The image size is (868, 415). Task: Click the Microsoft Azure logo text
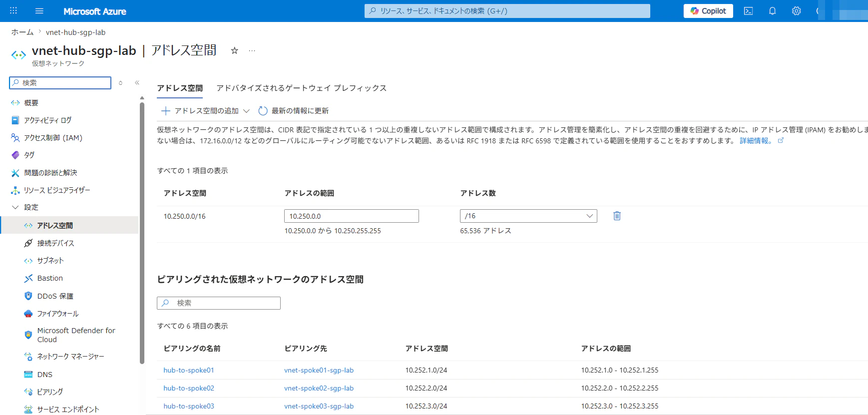[x=95, y=11]
